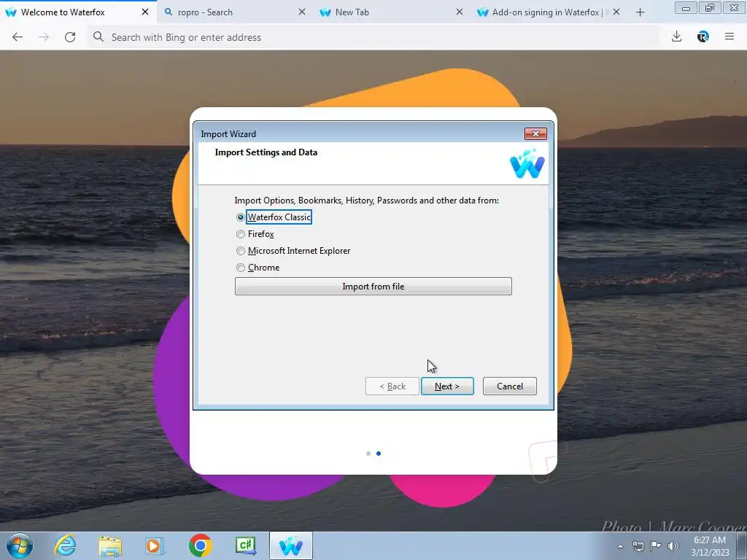The height and width of the screenshot is (560, 747).
Task: Open a new tab with plus button
Action: (640, 12)
